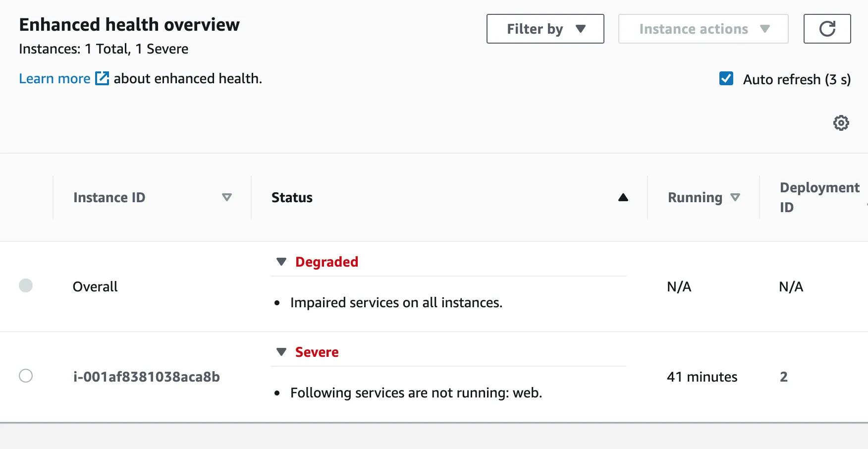Click the Learn more link
868x449 pixels.
click(x=54, y=78)
